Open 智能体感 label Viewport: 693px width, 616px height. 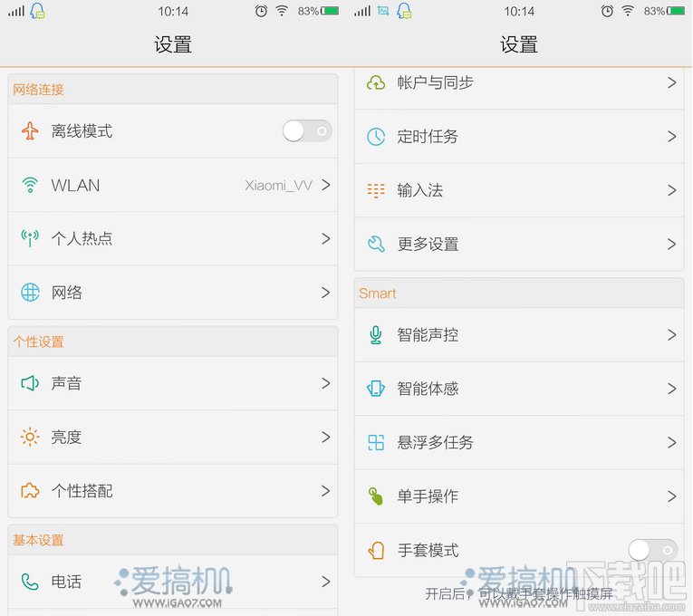pos(428,389)
